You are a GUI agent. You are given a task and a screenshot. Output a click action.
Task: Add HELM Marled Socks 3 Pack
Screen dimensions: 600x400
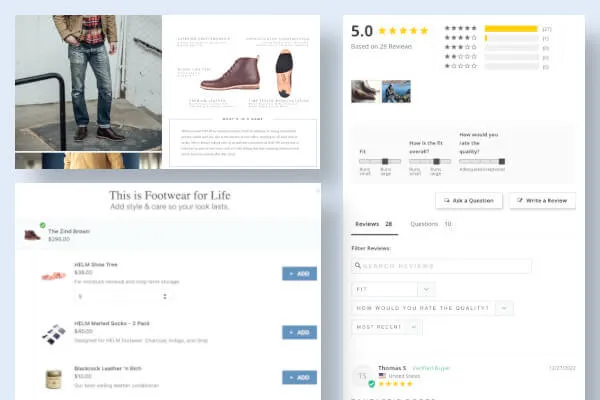click(299, 332)
